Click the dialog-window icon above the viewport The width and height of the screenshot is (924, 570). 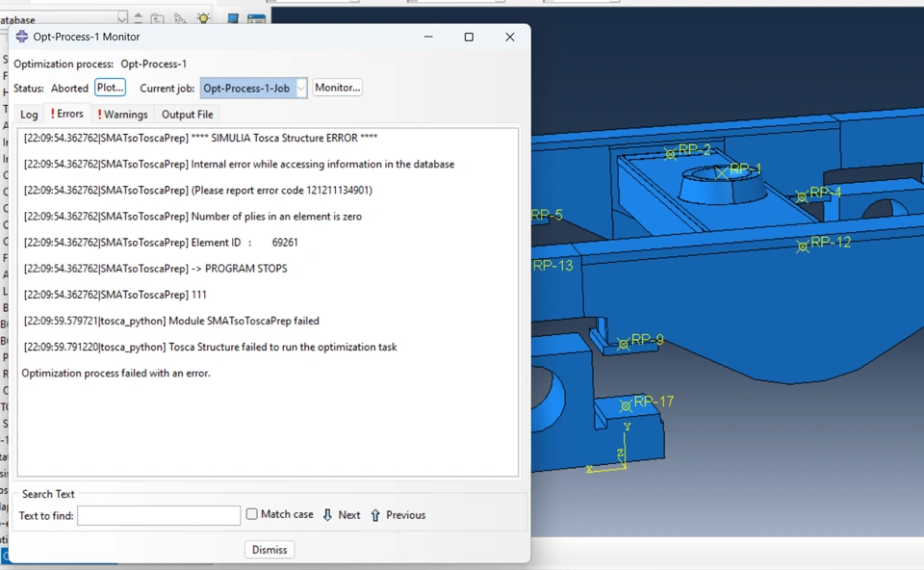[x=256, y=19]
